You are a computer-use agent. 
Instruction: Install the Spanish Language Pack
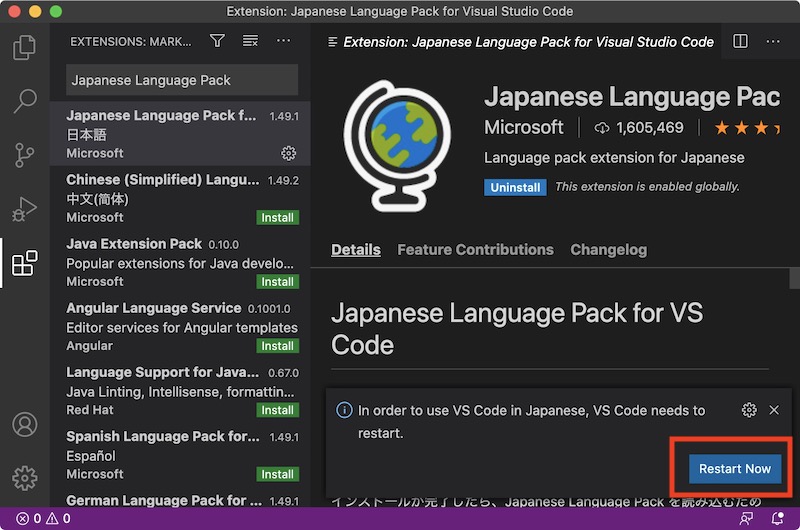click(x=278, y=475)
